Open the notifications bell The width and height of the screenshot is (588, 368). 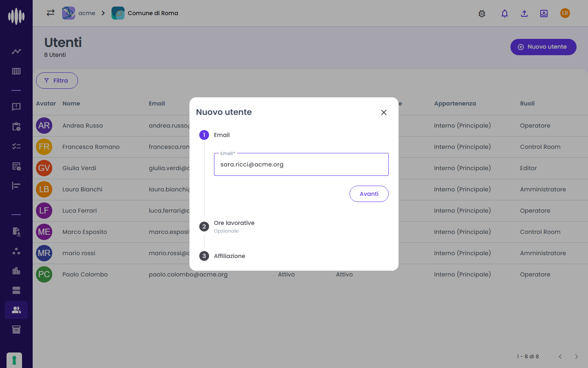click(505, 13)
